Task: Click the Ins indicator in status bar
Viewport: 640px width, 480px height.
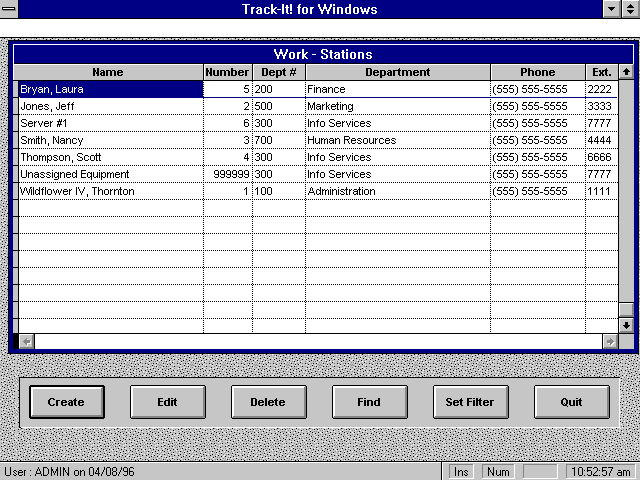Action: click(460, 471)
